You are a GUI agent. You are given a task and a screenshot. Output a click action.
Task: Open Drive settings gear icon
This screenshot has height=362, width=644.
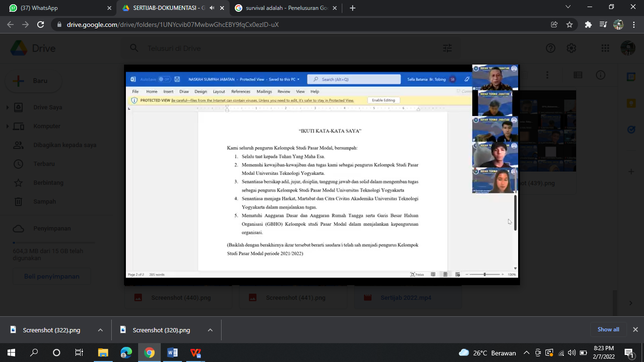click(x=571, y=48)
